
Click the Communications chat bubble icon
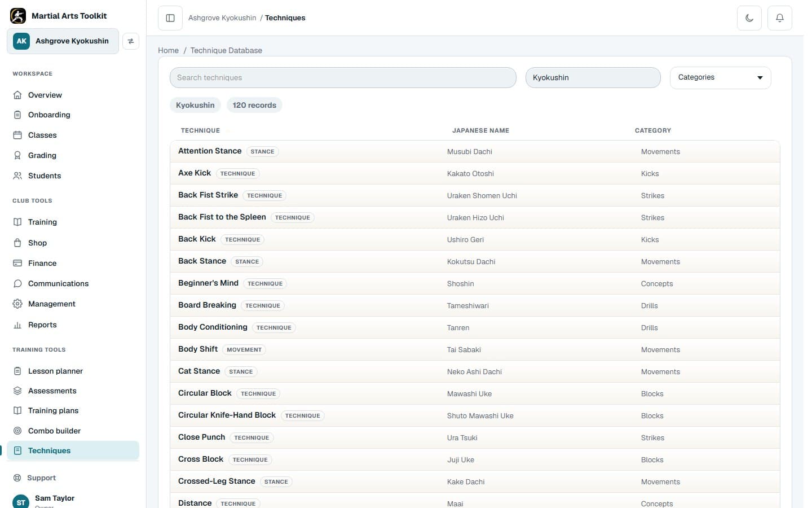[x=17, y=283]
